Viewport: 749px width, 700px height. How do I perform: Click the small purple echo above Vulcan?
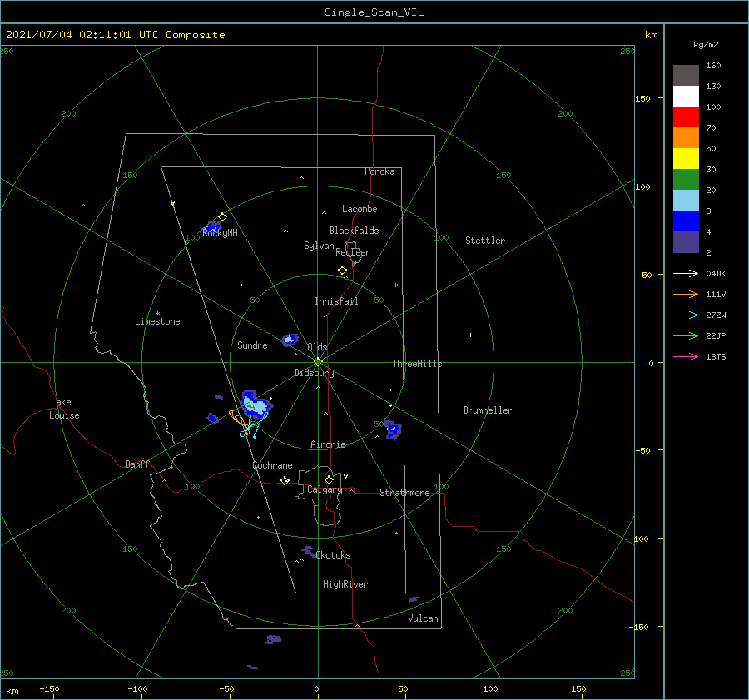point(413,599)
